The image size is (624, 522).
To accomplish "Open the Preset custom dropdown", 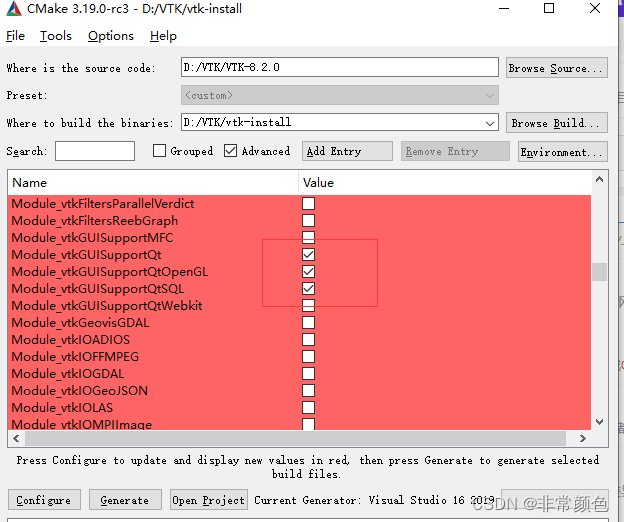I will point(339,95).
